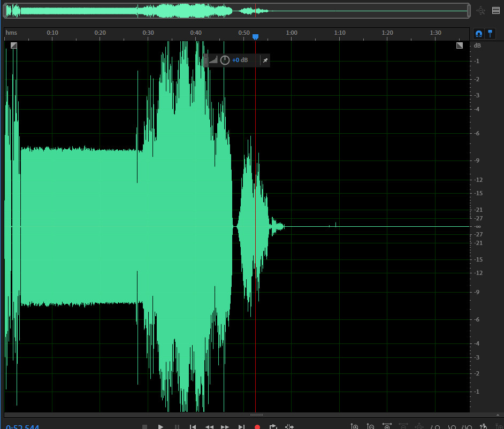Viewport: 504px width, 429px height.
Task: Click the Rewind button
Action: (x=209, y=427)
